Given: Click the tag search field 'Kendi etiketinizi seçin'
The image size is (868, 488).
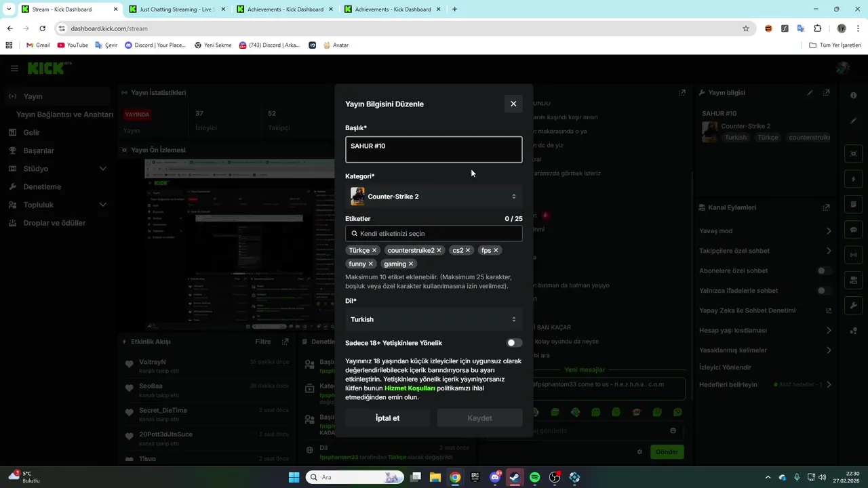Looking at the screenshot, I should pyautogui.click(x=434, y=233).
